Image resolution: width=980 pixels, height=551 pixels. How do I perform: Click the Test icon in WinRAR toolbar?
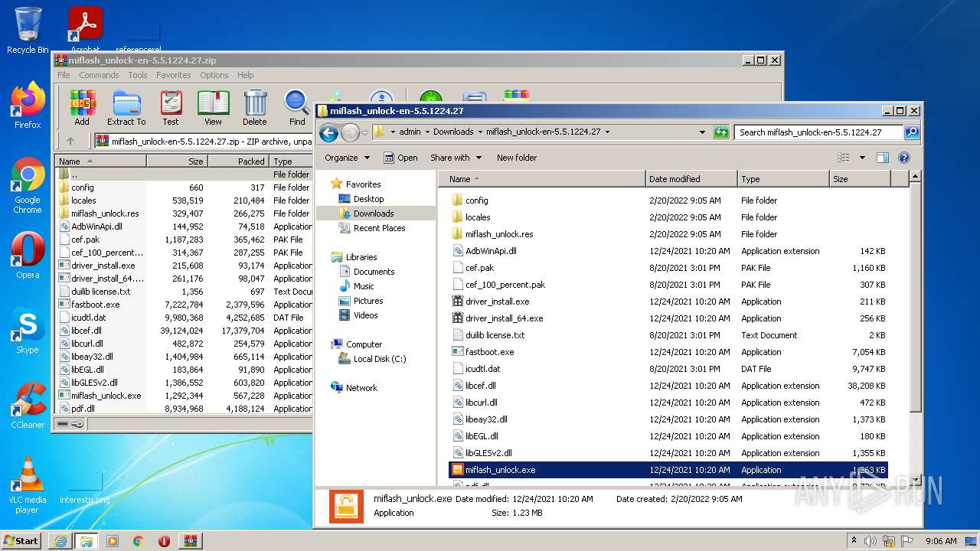click(171, 108)
